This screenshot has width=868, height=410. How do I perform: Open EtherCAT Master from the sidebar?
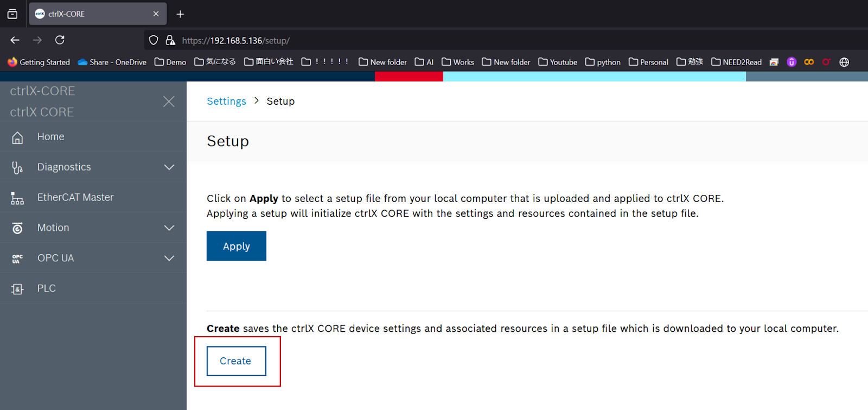pos(93,198)
